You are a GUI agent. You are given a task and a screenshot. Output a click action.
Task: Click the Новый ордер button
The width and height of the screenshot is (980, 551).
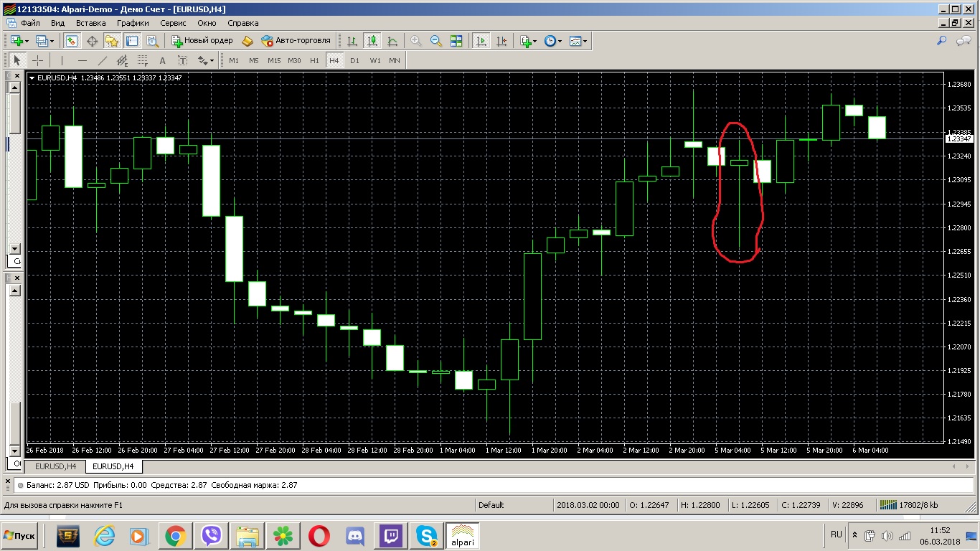[x=202, y=41]
